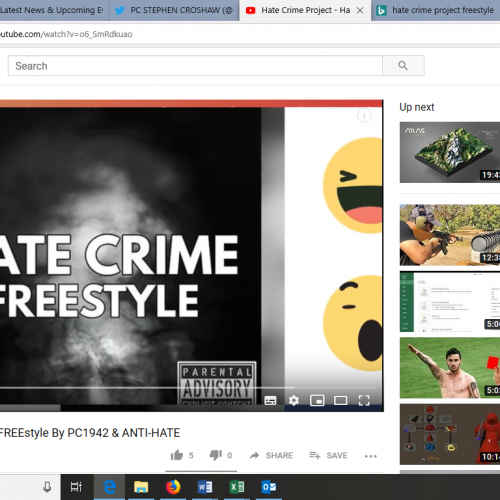Open Excel from the taskbar
The height and width of the screenshot is (500, 500).
pos(237,487)
